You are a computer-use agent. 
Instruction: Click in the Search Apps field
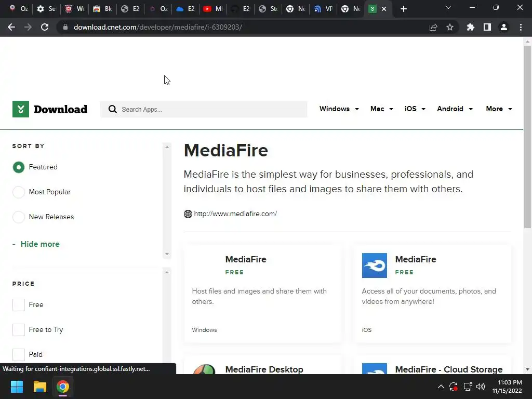[x=204, y=109]
